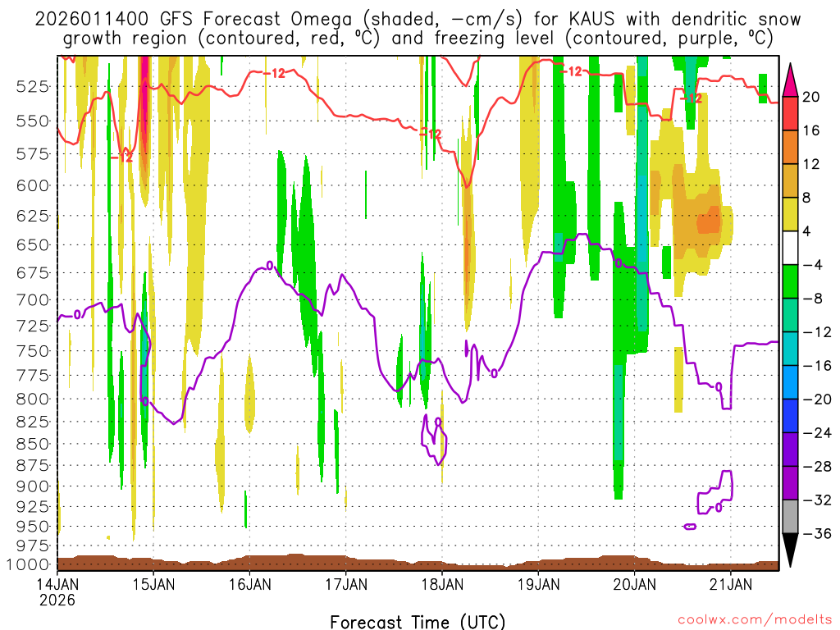
Task: Click the 850 pressure level label
Action: tap(33, 444)
